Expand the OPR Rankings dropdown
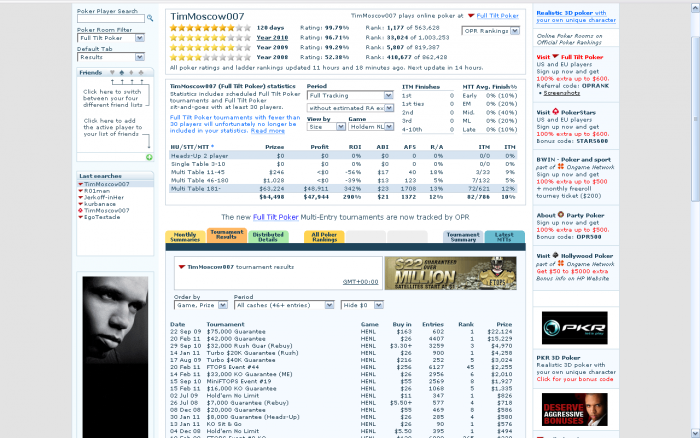This screenshot has width=700, height=438. point(491,31)
